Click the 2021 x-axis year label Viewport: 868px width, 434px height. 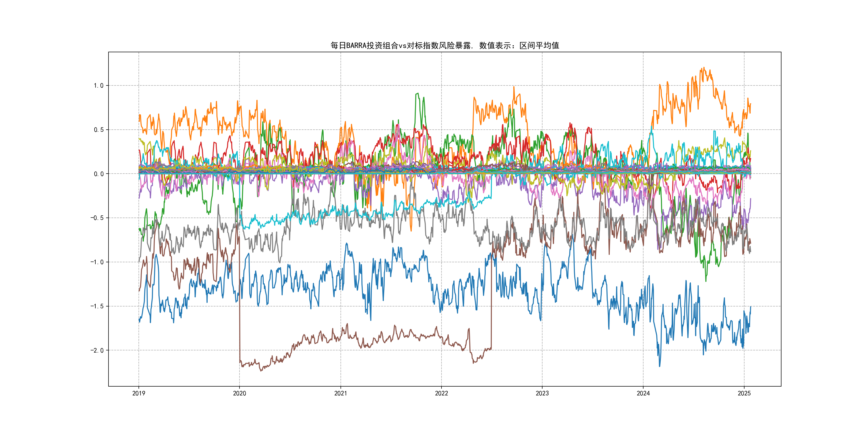pos(340,393)
